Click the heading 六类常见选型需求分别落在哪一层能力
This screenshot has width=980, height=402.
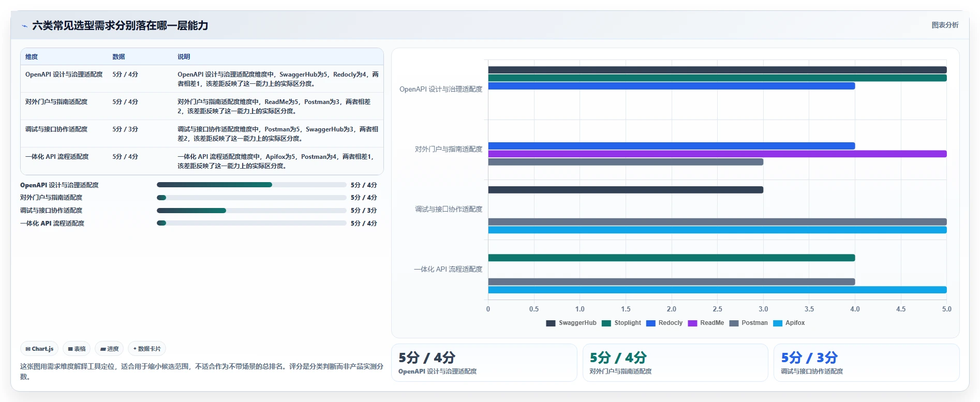click(x=120, y=26)
